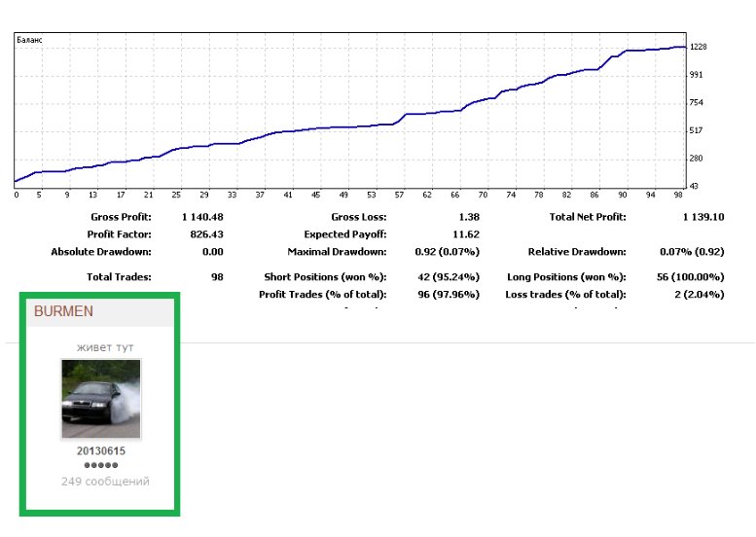This screenshot has width=756, height=537.
Task: Click the Баланс chart label
Action: (29, 40)
